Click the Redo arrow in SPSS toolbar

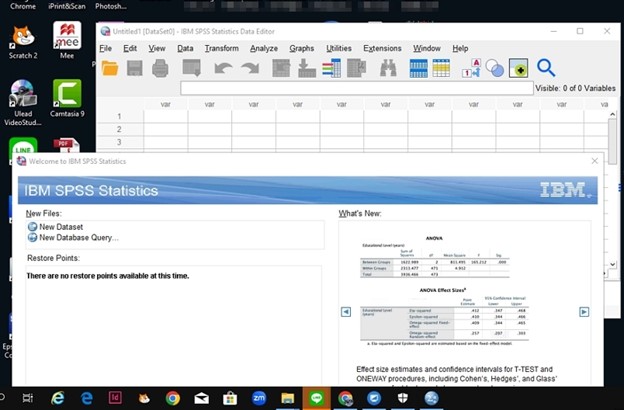pos(250,68)
